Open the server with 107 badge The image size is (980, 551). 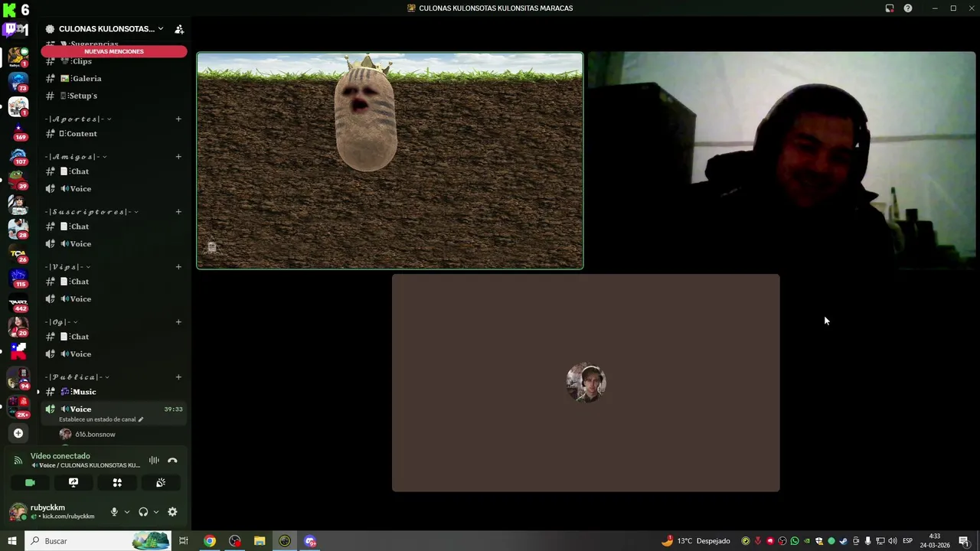[x=18, y=156]
